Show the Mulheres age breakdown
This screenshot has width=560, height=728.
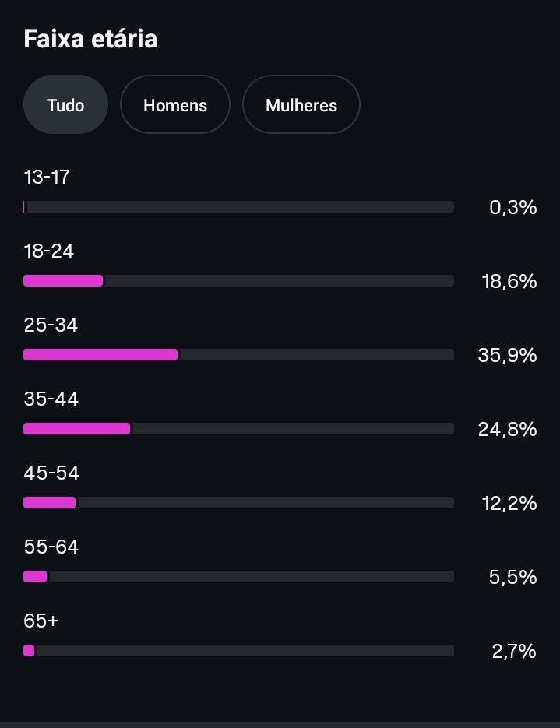pos(301,105)
